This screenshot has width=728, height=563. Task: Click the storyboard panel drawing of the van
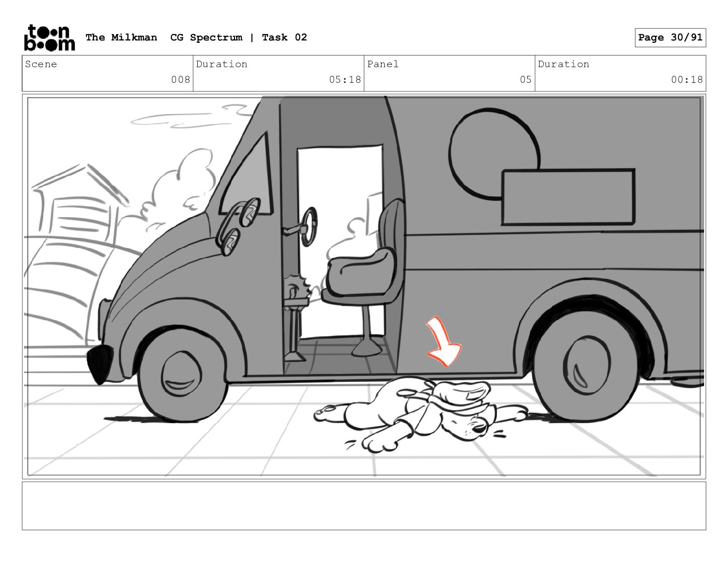click(364, 287)
